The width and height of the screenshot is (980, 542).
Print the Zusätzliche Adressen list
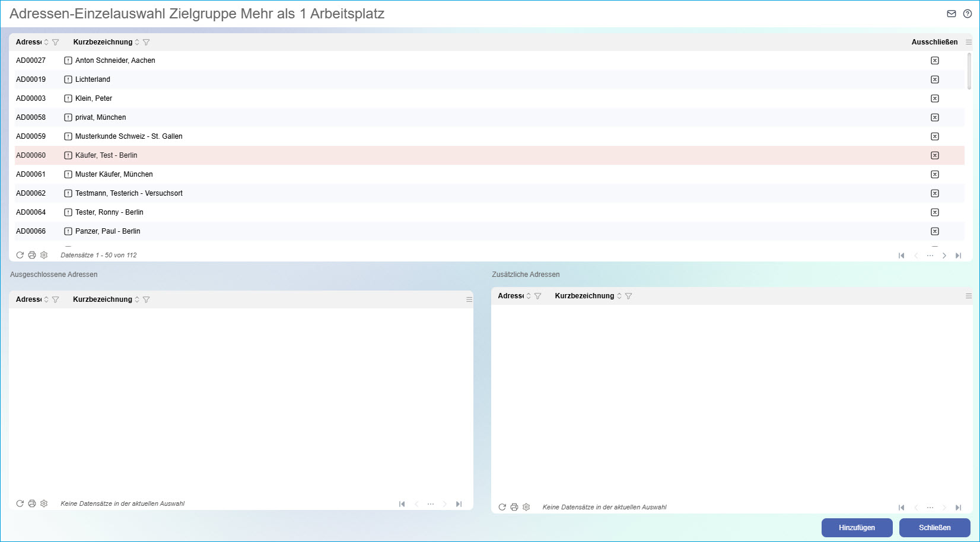pos(514,507)
